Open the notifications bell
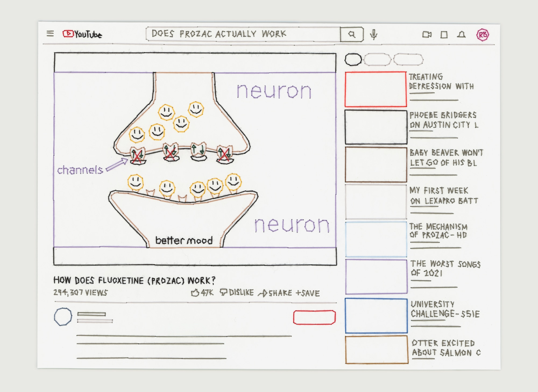Viewport: 538px width, 392px height. click(x=461, y=35)
